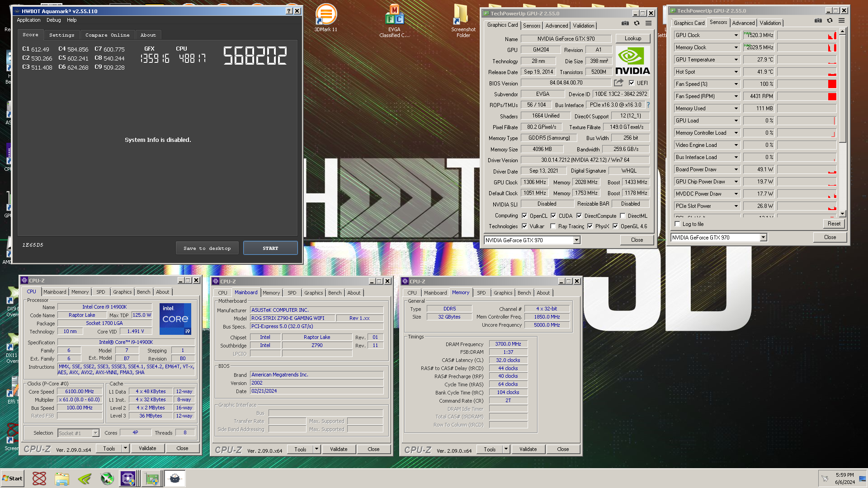Toggle OpenCL computing checkbox
This screenshot has width=868, height=488.
click(x=524, y=216)
